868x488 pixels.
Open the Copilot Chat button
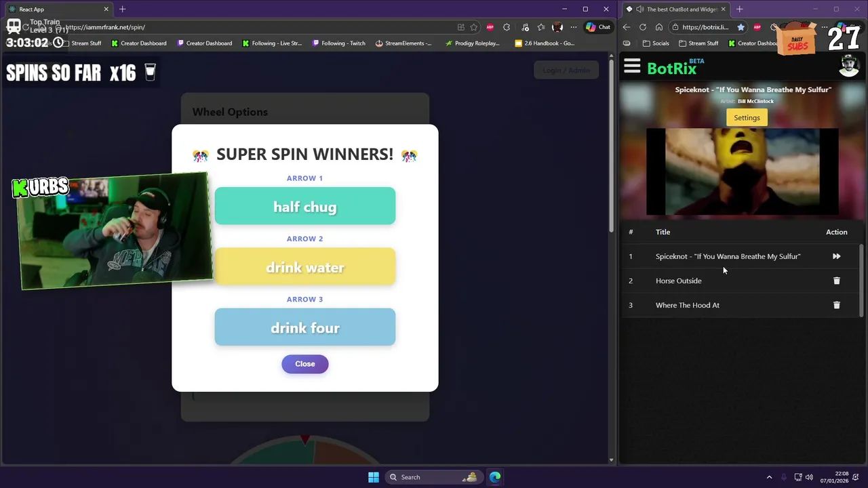click(598, 27)
